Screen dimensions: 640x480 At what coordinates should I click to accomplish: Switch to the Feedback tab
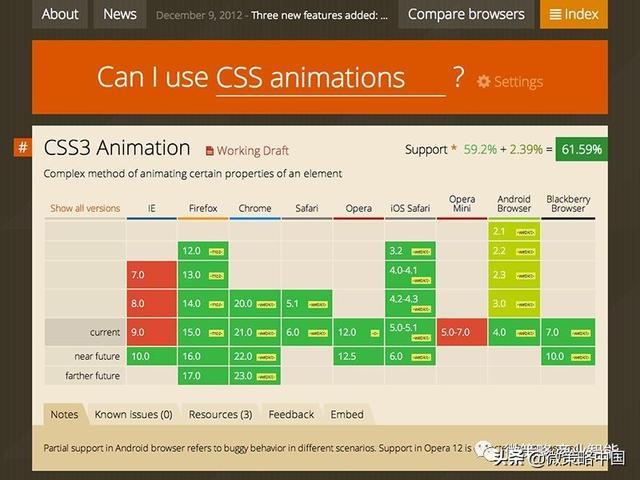click(291, 414)
